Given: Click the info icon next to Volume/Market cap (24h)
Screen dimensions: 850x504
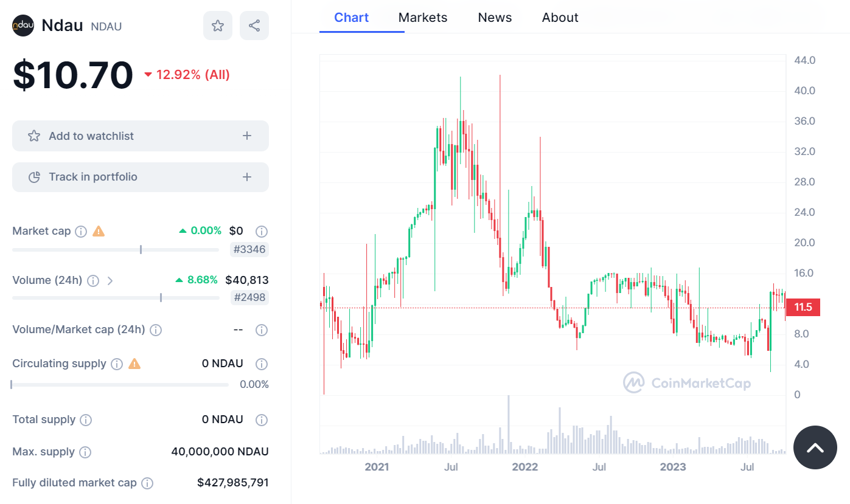Looking at the screenshot, I should (156, 330).
